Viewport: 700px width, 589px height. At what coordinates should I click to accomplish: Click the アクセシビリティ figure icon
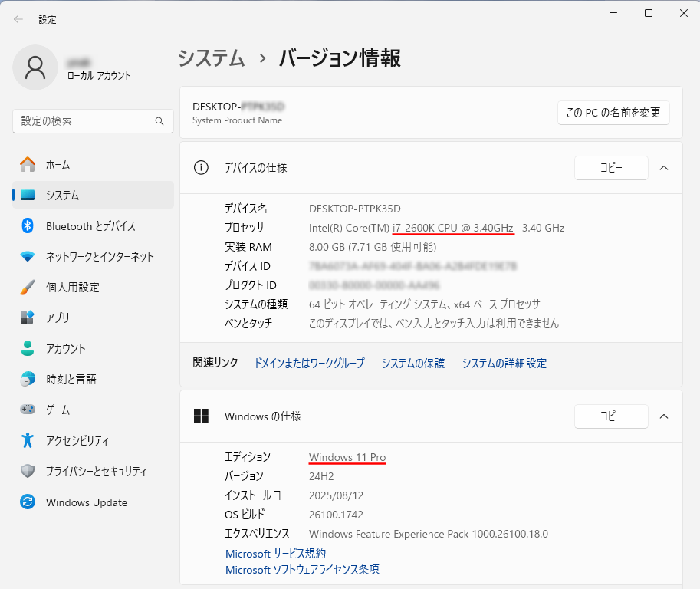[x=28, y=440]
